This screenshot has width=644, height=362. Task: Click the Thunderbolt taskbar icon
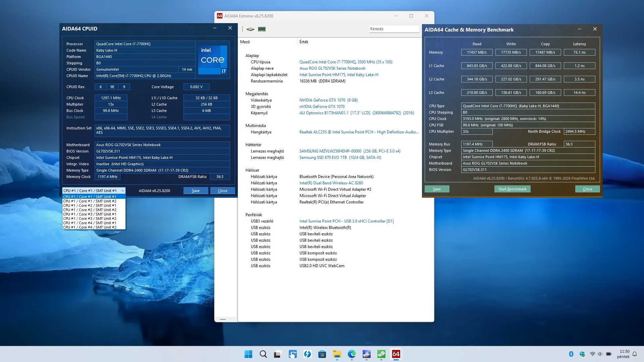click(307, 354)
